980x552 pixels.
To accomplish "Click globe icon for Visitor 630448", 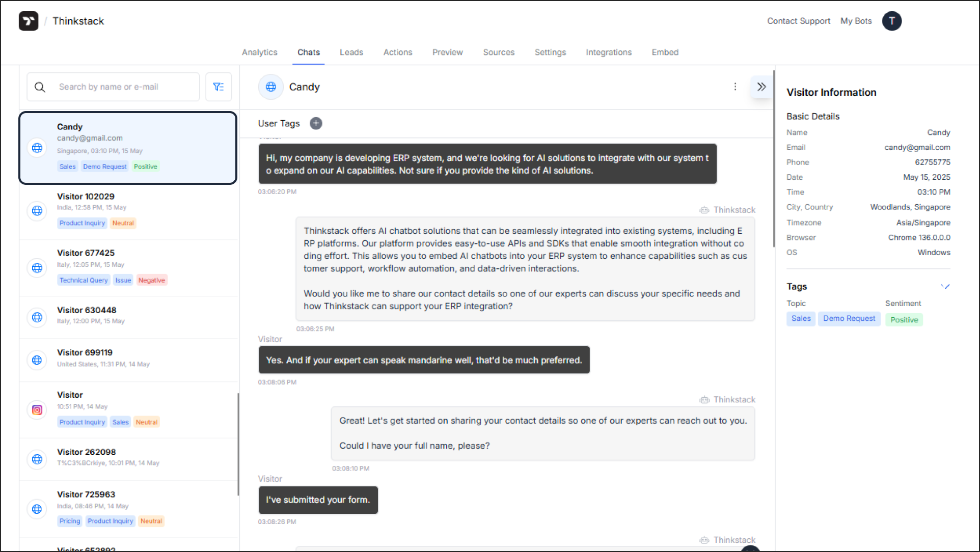I will click(37, 317).
